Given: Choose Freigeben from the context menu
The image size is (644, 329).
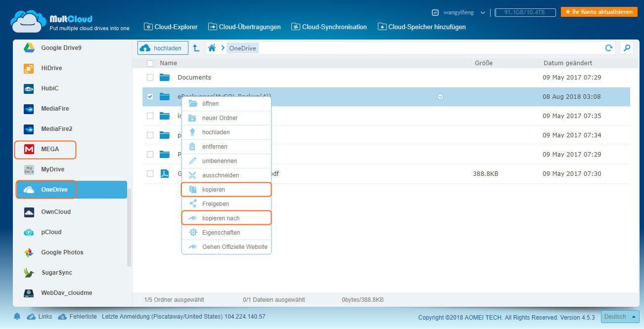Looking at the screenshot, I should coord(227,204).
